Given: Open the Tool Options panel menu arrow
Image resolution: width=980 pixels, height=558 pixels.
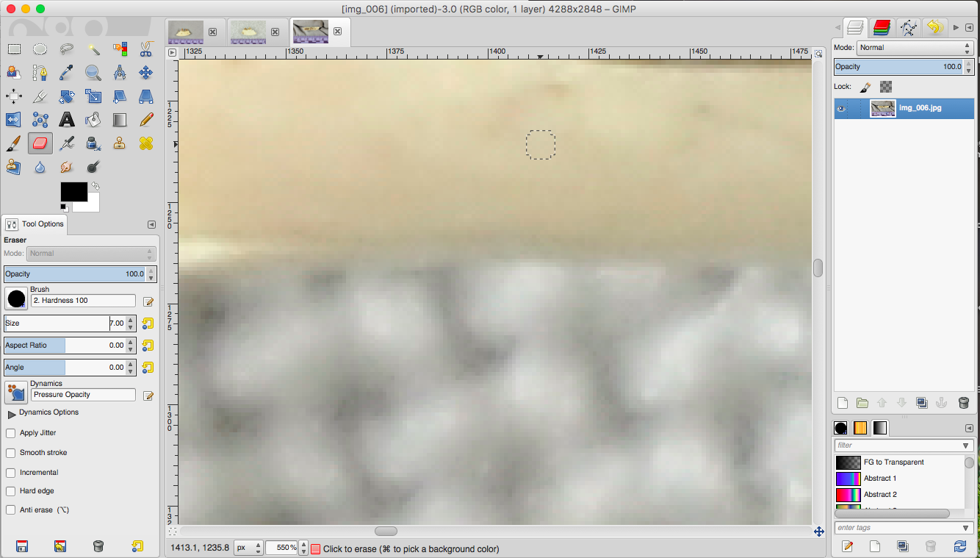Looking at the screenshot, I should [x=151, y=224].
